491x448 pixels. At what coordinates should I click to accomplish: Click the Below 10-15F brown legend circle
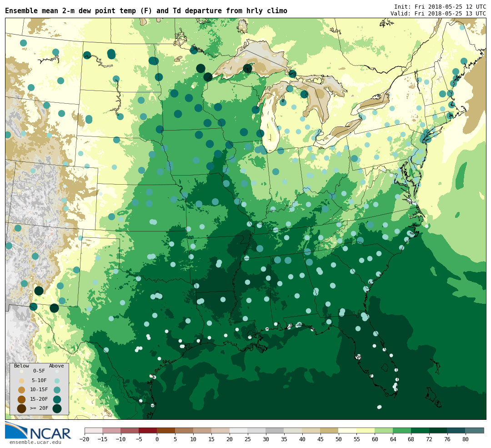pyautogui.click(x=22, y=390)
